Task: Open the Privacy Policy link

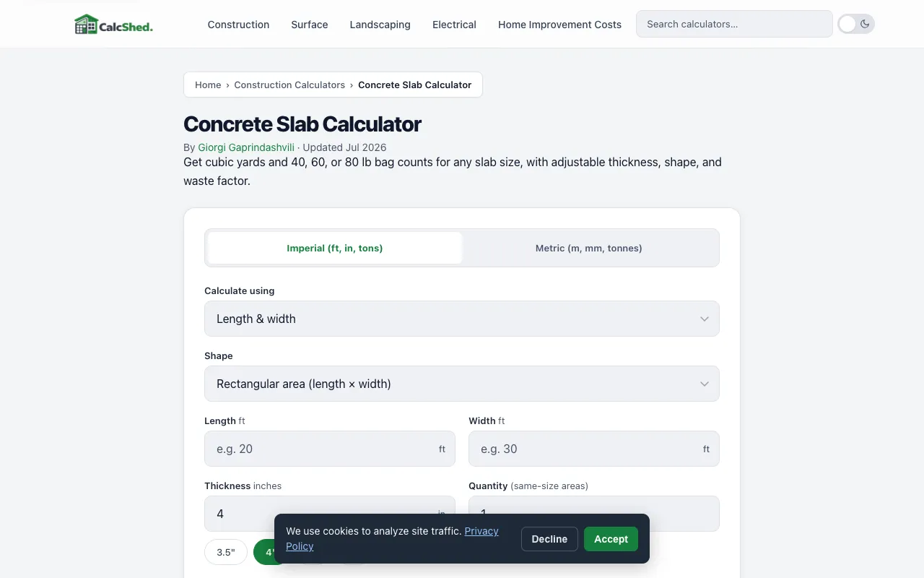Action: click(x=392, y=539)
